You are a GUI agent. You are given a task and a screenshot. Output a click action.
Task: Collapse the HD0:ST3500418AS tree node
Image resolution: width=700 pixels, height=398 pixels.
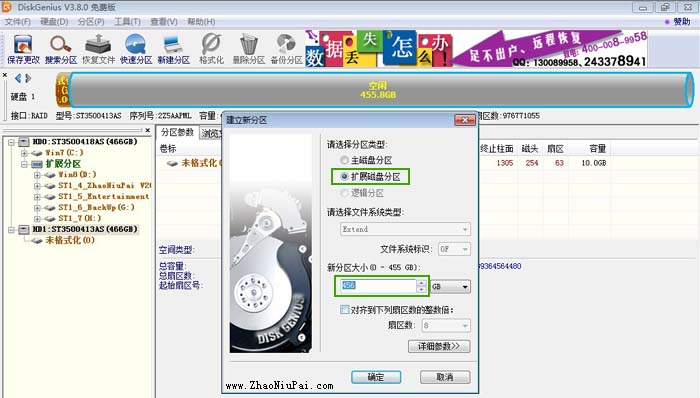click(x=11, y=142)
